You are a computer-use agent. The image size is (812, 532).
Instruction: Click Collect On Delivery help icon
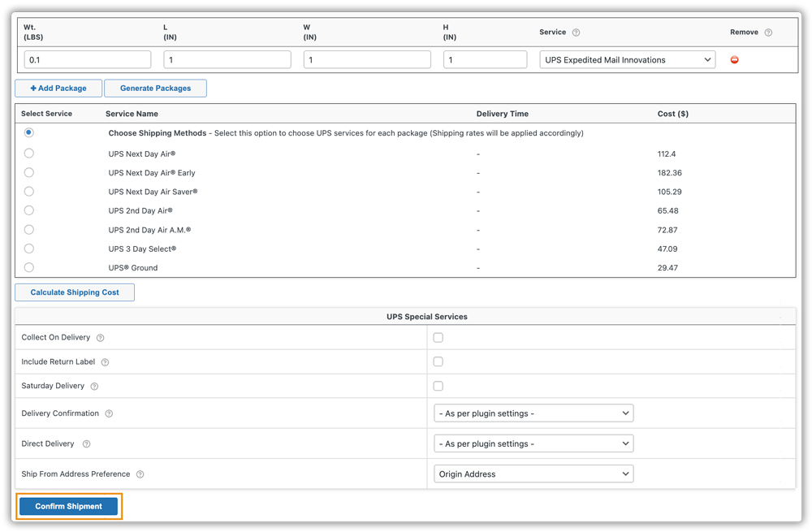pos(101,338)
